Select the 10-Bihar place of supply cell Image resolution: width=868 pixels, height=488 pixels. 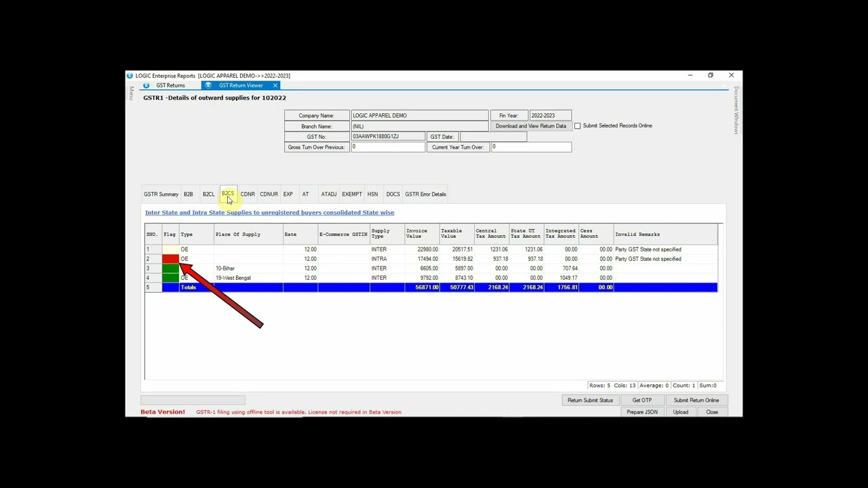coord(248,268)
